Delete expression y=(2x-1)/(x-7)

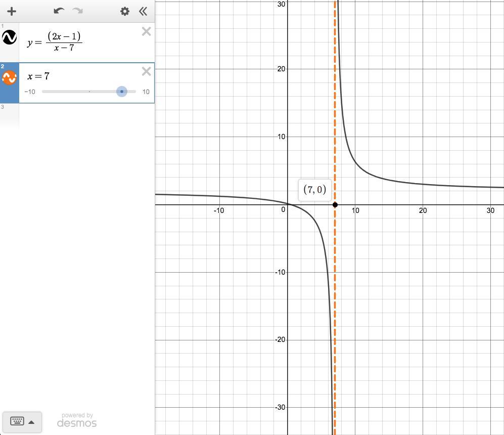point(146,31)
